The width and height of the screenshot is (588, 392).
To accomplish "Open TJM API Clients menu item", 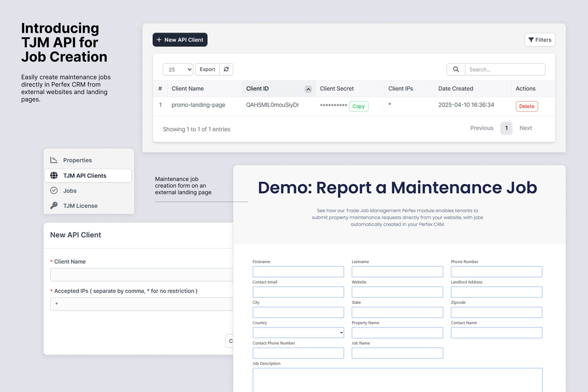I will pos(88,176).
